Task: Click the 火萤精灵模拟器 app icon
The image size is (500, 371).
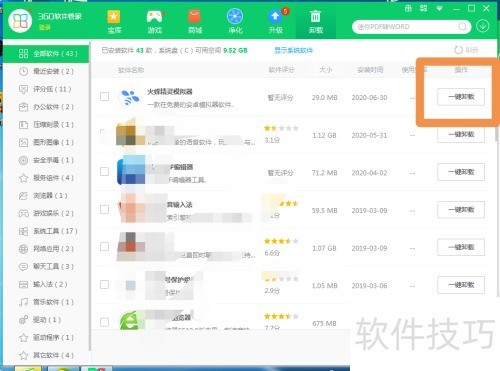Action: tap(129, 97)
